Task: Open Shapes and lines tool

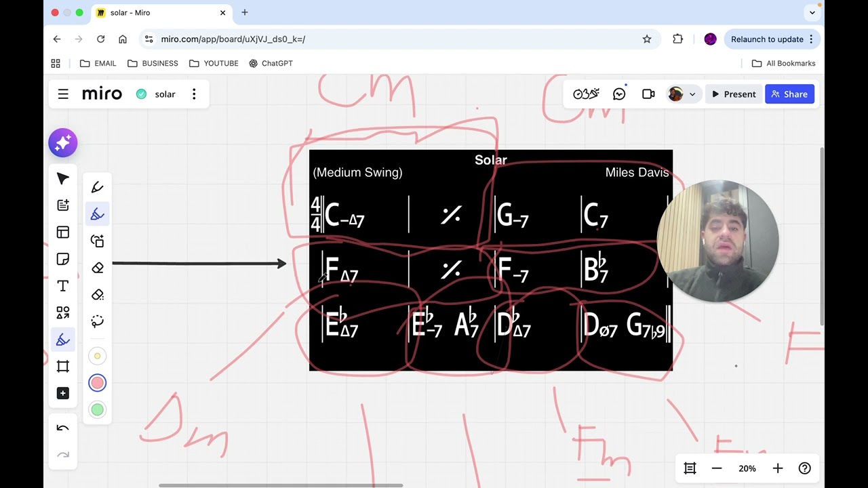Action: [x=63, y=312]
